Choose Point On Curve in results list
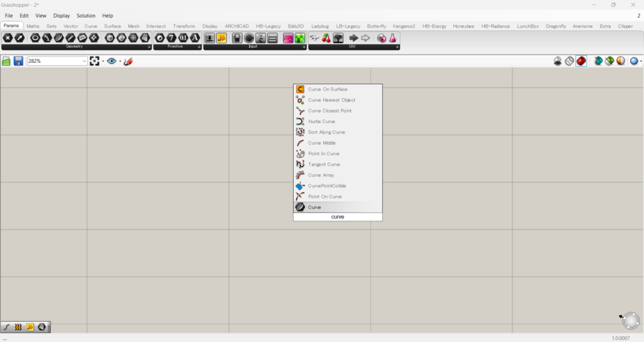 click(325, 196)
